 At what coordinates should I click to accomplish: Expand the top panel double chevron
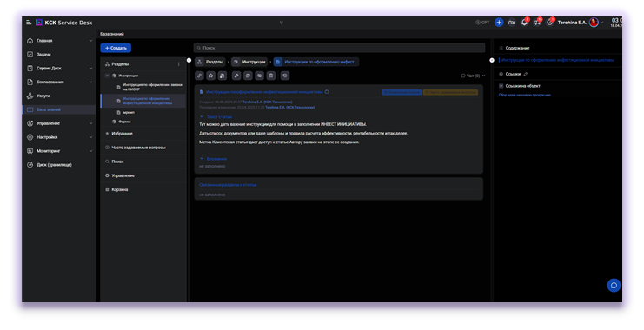click(x=282, y=23)
